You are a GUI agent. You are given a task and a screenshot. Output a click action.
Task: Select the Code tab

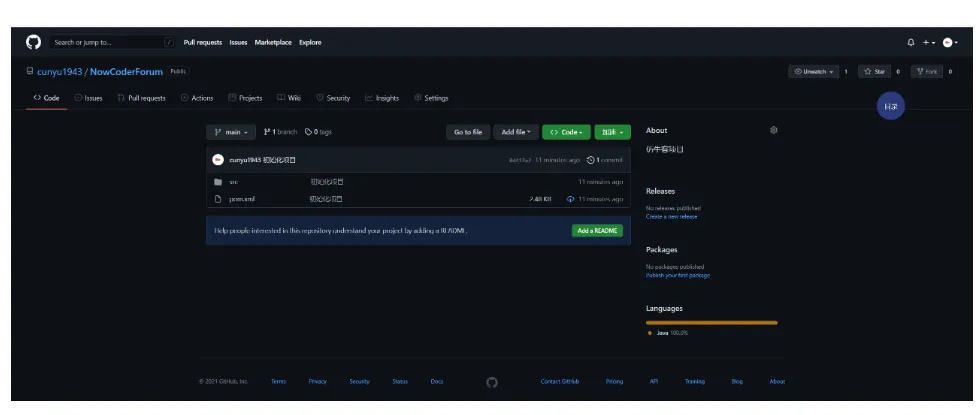[46, 98]
